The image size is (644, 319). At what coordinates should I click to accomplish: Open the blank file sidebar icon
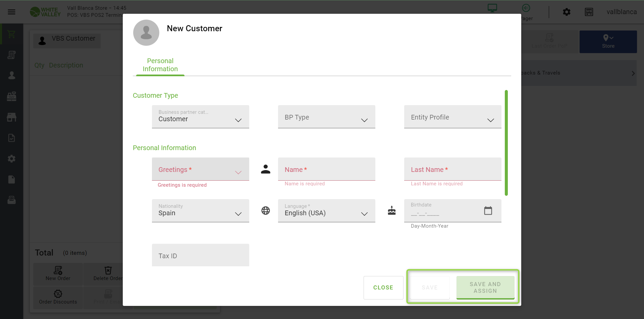click(12, 180)
